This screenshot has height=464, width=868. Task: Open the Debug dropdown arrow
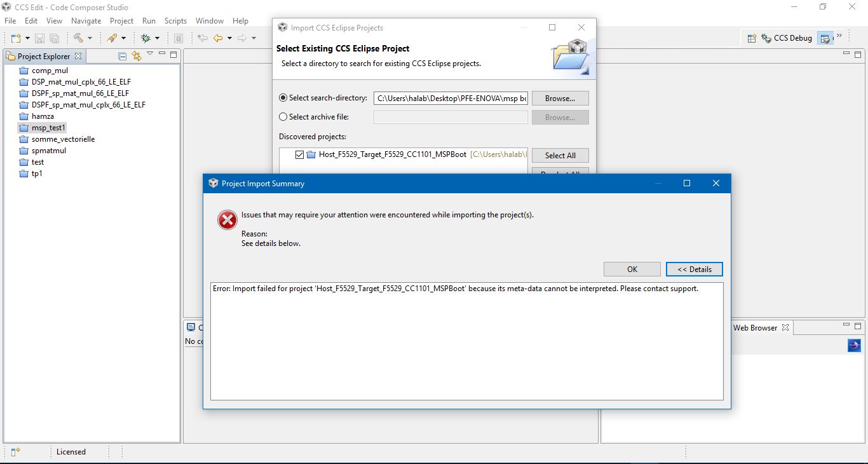click(157, 39)
